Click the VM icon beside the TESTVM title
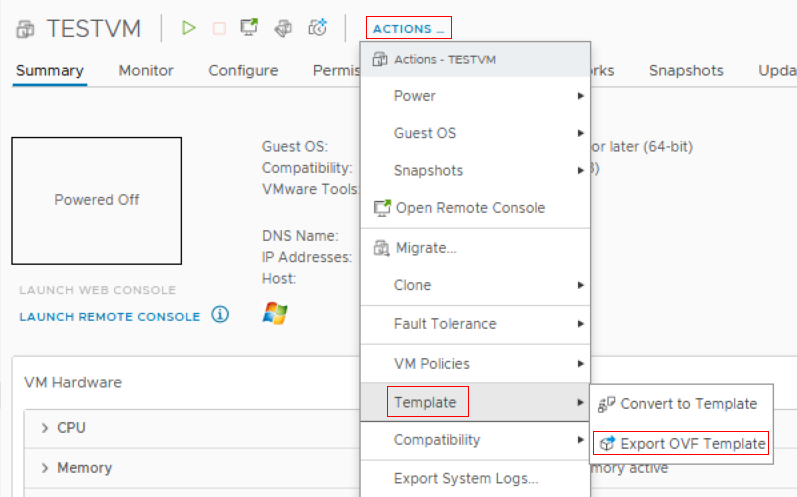 tap(25, 29)
